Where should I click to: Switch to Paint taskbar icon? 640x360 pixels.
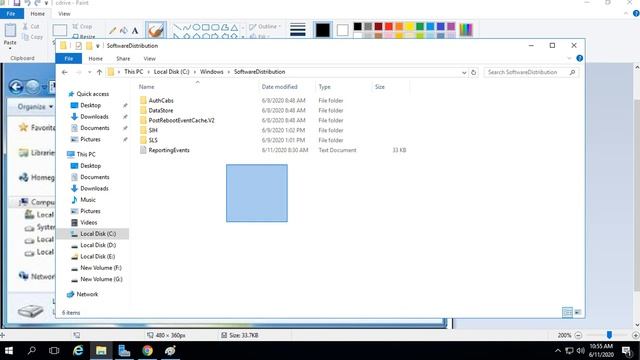tap(170, 351)
